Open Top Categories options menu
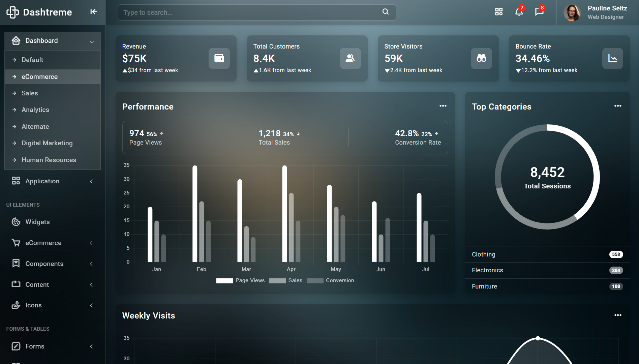 pos(617,106)
